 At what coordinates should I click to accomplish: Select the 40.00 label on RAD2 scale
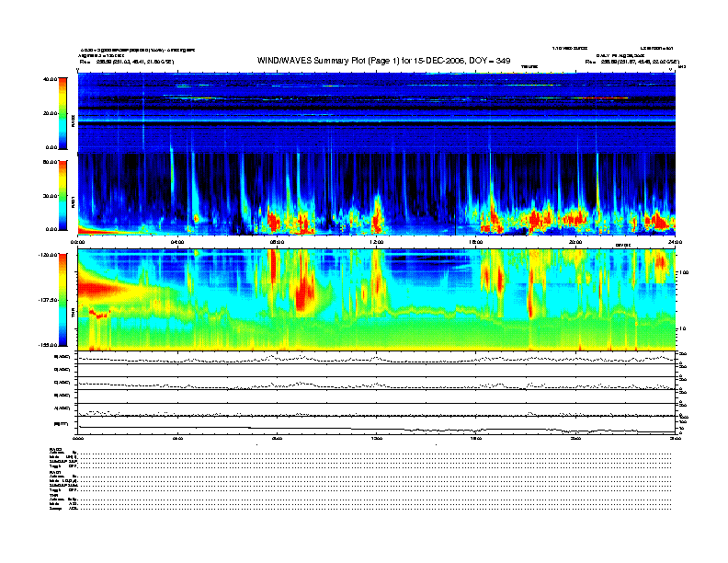[x=50, y=79]
